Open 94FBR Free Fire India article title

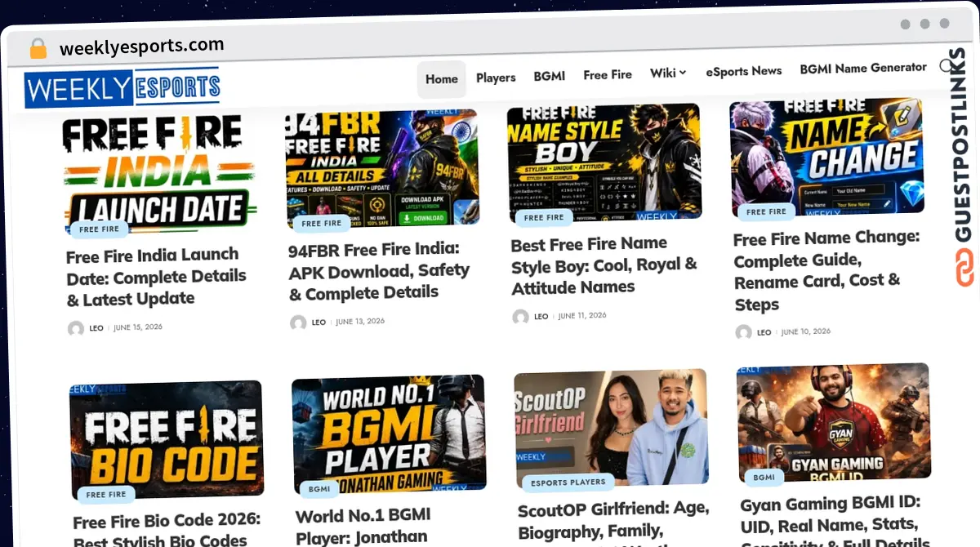coord(379,270)
